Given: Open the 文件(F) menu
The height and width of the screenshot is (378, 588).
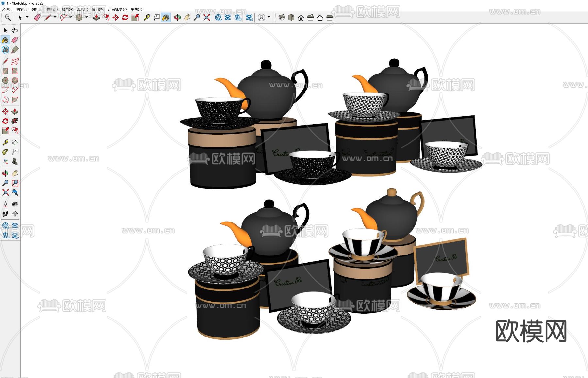Looking at the screenshot, I should click(x=7, y=9).
